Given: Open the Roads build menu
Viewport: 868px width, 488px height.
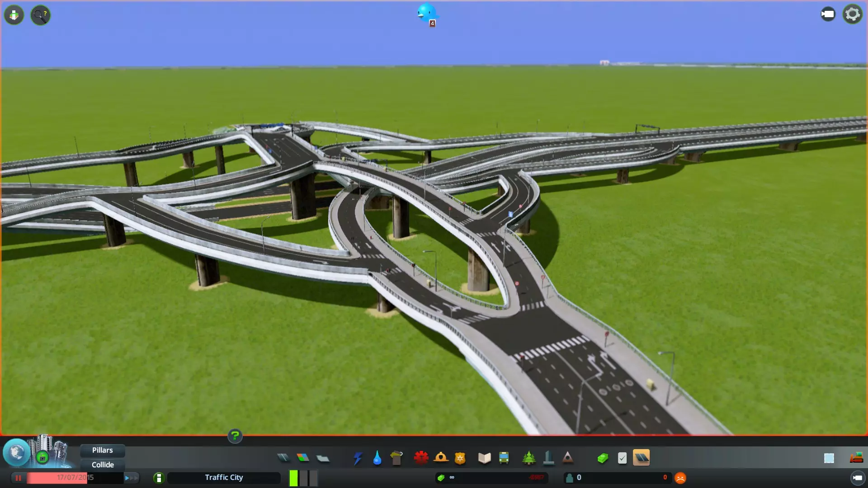Looking at the screenshot, I should click(283, 458).
